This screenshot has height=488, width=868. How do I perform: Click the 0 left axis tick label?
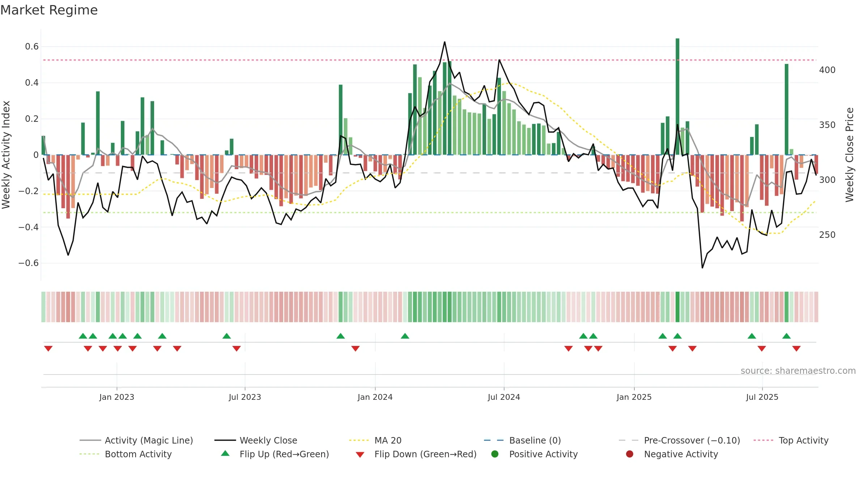pyautogui.click(x=36, y=155)
